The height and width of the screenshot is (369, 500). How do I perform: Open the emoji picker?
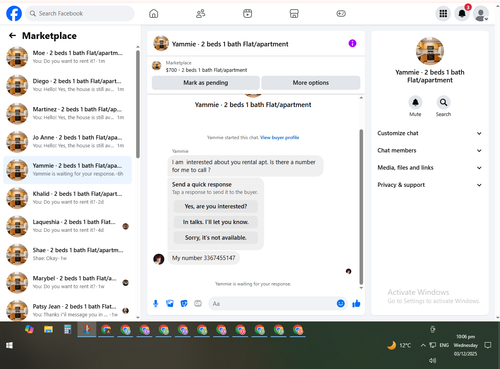point(340,303)
